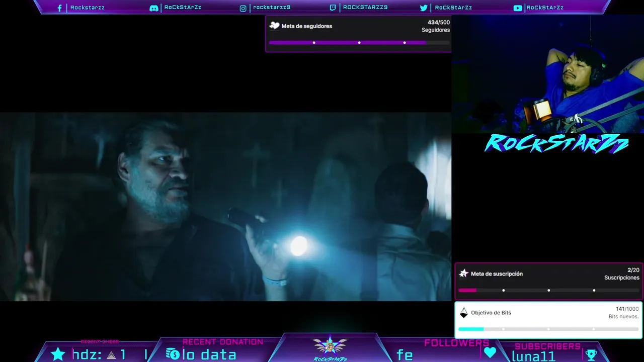Click the SUBSCRIBERS heading

point(547,346)
